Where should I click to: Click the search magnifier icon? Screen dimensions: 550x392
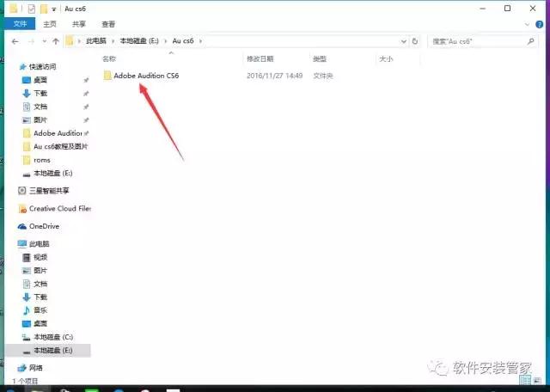531,41
